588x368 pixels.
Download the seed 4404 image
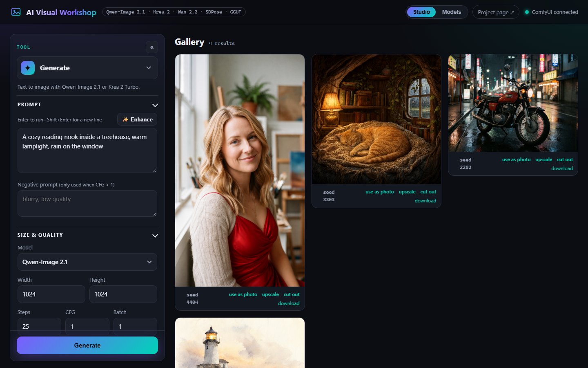pyautogui.click(x=289, y=303)
